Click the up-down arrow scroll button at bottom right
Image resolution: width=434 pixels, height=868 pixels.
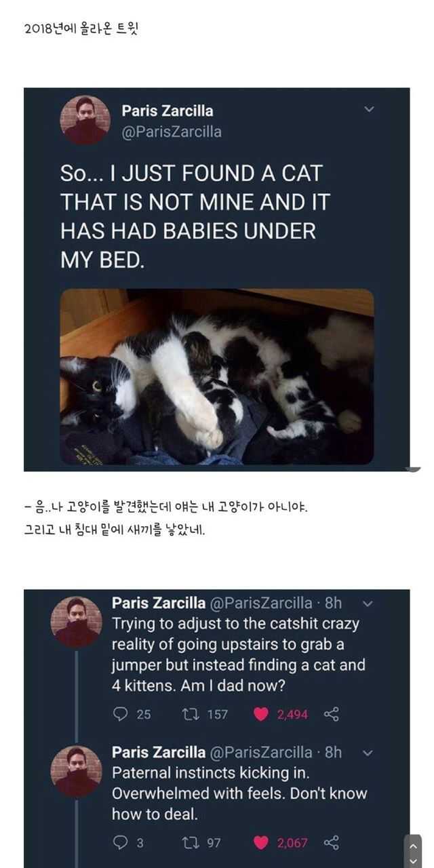coord(413,851)
